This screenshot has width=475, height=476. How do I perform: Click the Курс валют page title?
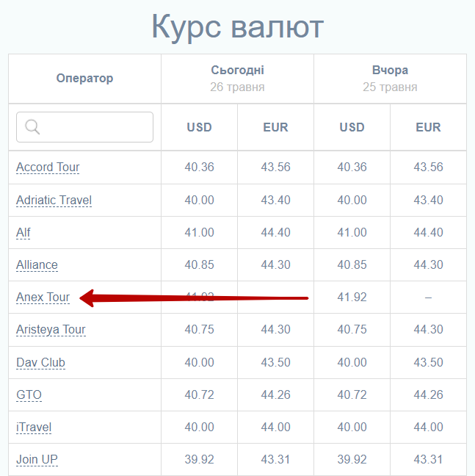237,27
